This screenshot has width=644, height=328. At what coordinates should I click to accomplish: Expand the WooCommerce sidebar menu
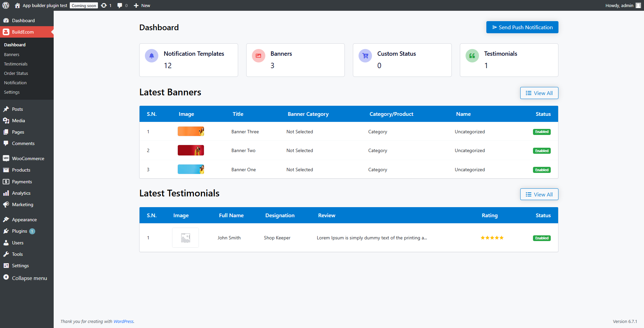tap(28, 158)
